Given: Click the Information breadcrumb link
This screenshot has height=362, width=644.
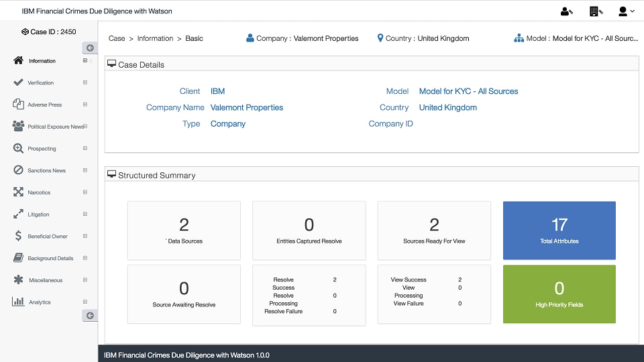Looking at the screenshot, I should click(x=155, y=38).
